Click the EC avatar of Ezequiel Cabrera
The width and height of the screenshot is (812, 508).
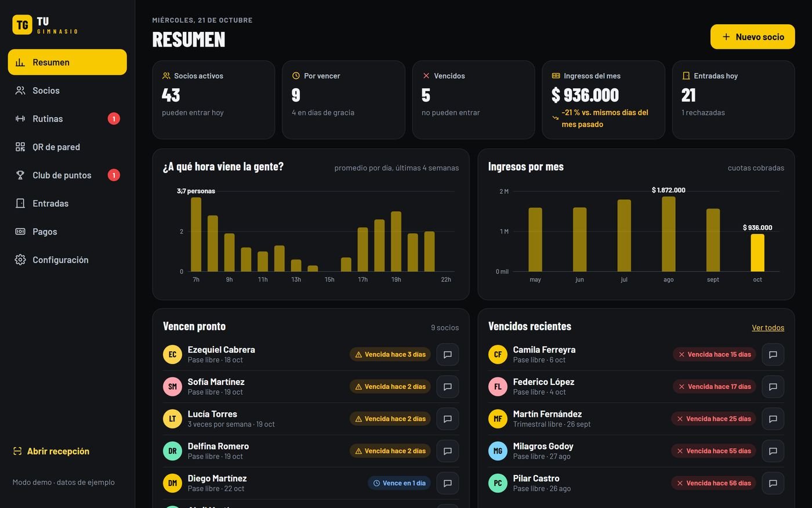172,354
